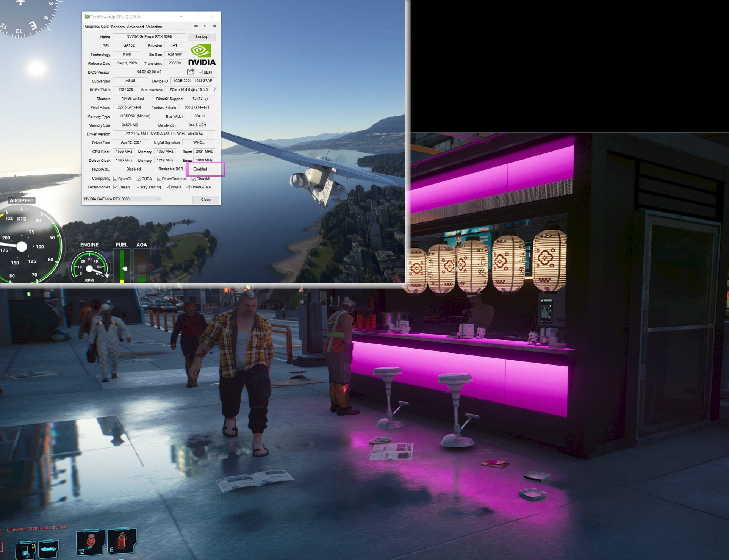
Task: Click the Driver Date value Apr 12, 2021
Action: pos(131,143)
